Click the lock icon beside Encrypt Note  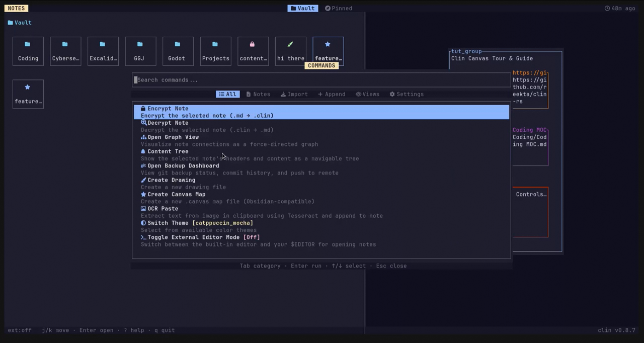coord(143,109)
